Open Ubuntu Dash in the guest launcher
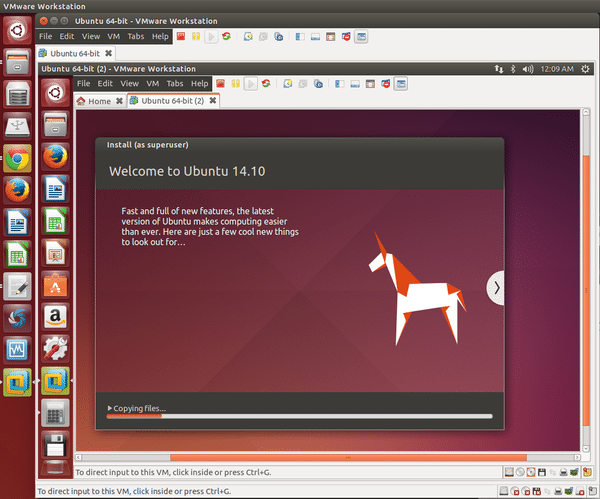This screenshot has height=499, width=600. pyautogui.click(x=55, y=93)
